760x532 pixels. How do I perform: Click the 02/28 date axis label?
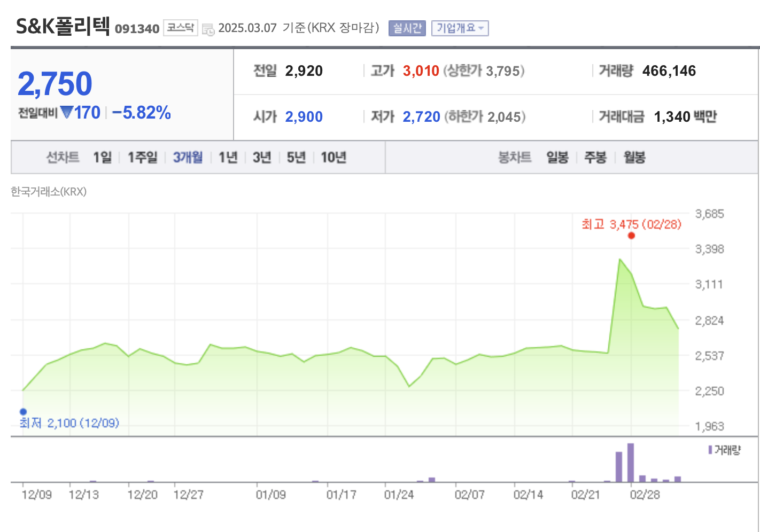[645, 495]
